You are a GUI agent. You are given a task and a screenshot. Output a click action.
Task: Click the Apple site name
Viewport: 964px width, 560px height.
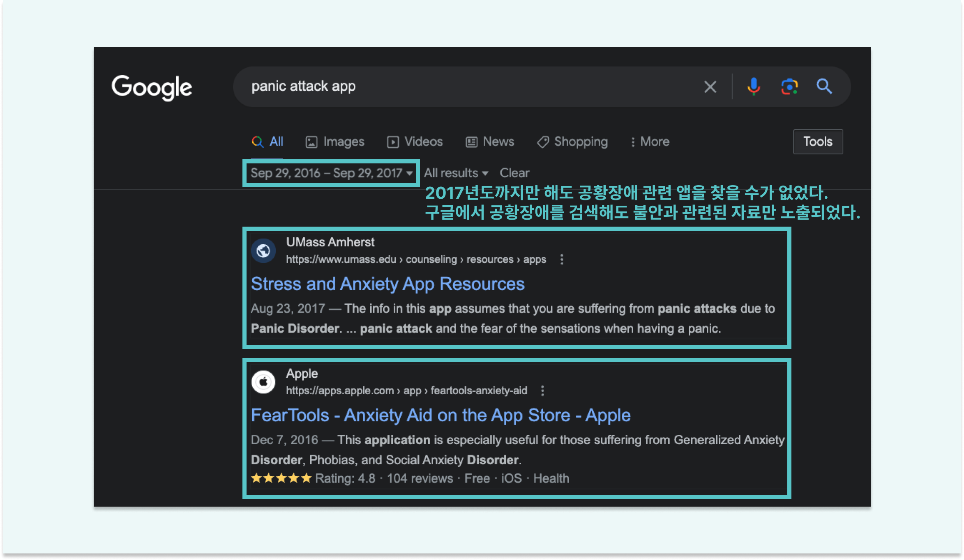click(x=302, y=374)
